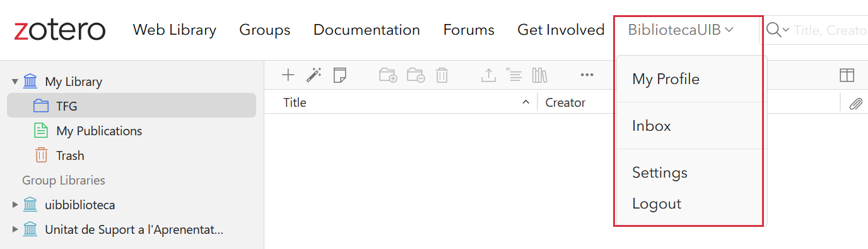Viewport: 868px width, 249px height.
Task: Open Inbox from account menu
Action: pos(691,126)
